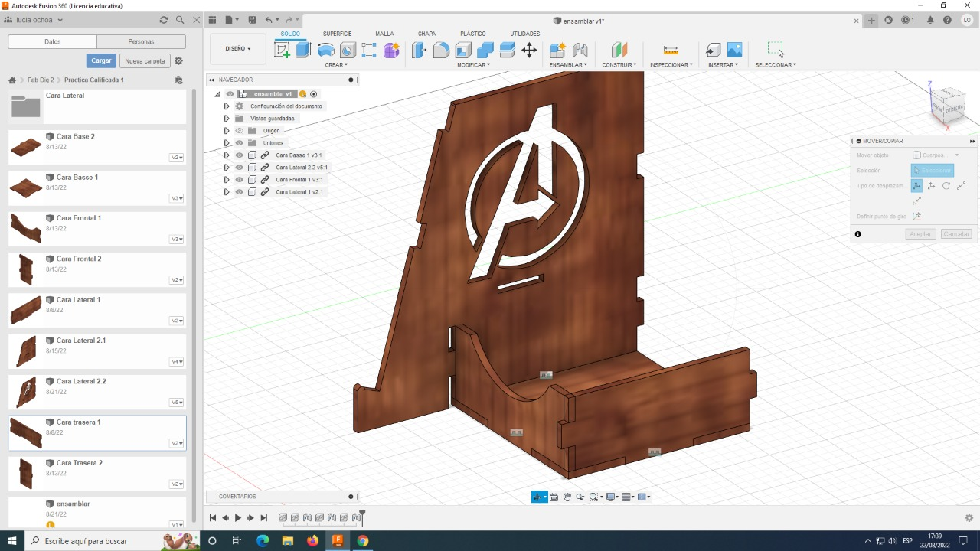Image resolution: width=980 pixels, height=551 pixels.
Task: Select the Hole tool
Action: point(348,51)
